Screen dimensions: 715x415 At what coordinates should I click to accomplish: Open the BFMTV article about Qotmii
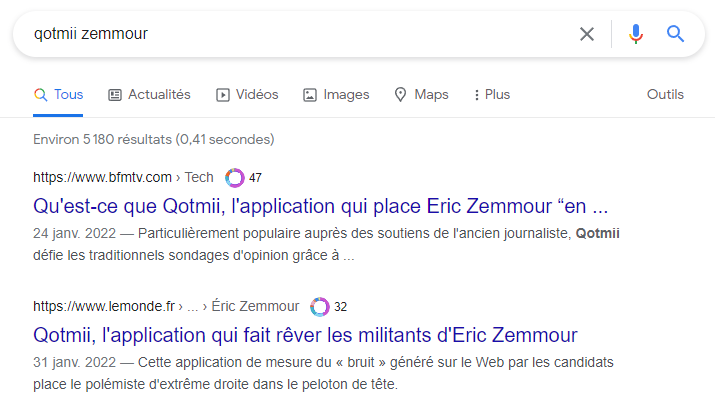320,207
